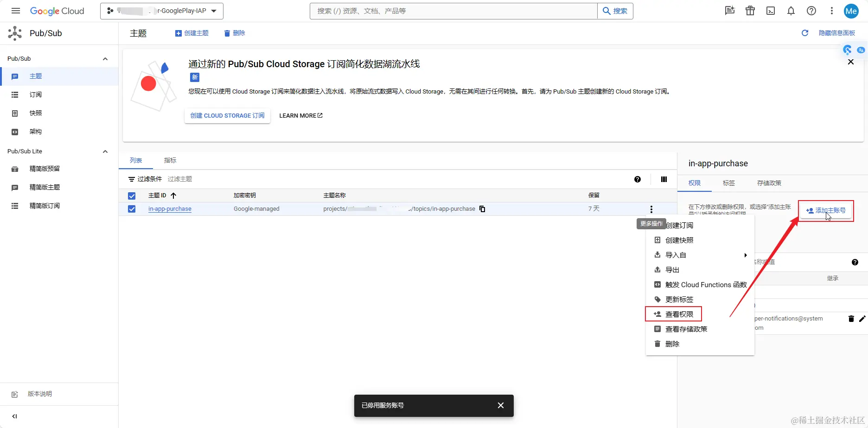Image resolution: width=868 pixels, height=428 pixels.
Task: Click the 创建主题 button
Action: (191, 33)
